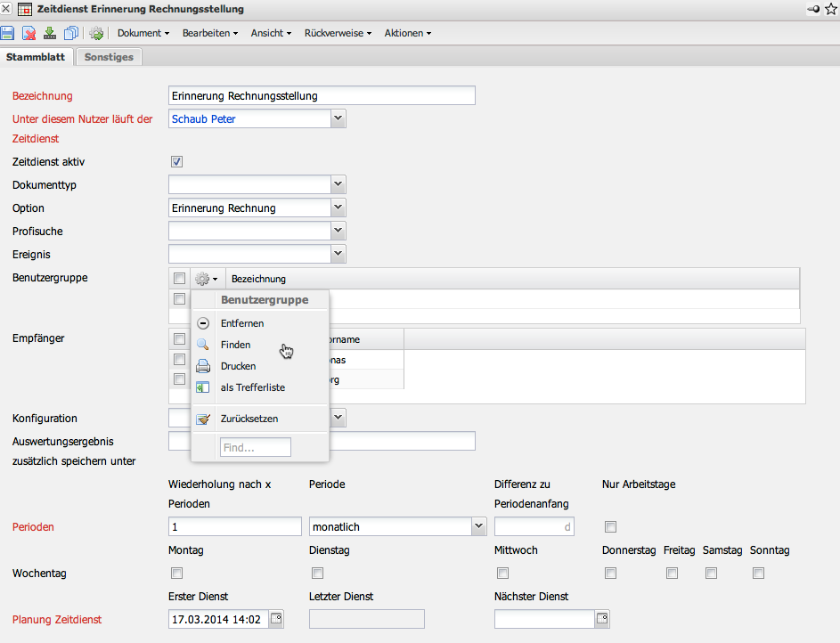Expand the user dropdown showing Schaub Peter
The image size is (840, 643).
(338, 118)
